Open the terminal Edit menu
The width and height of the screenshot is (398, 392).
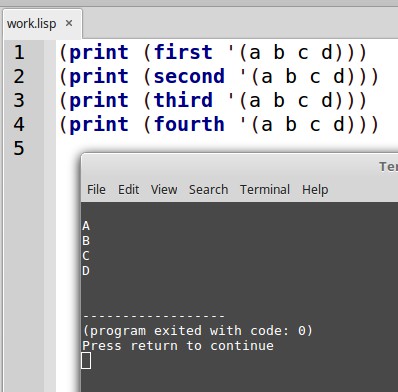tap(128, 190)
